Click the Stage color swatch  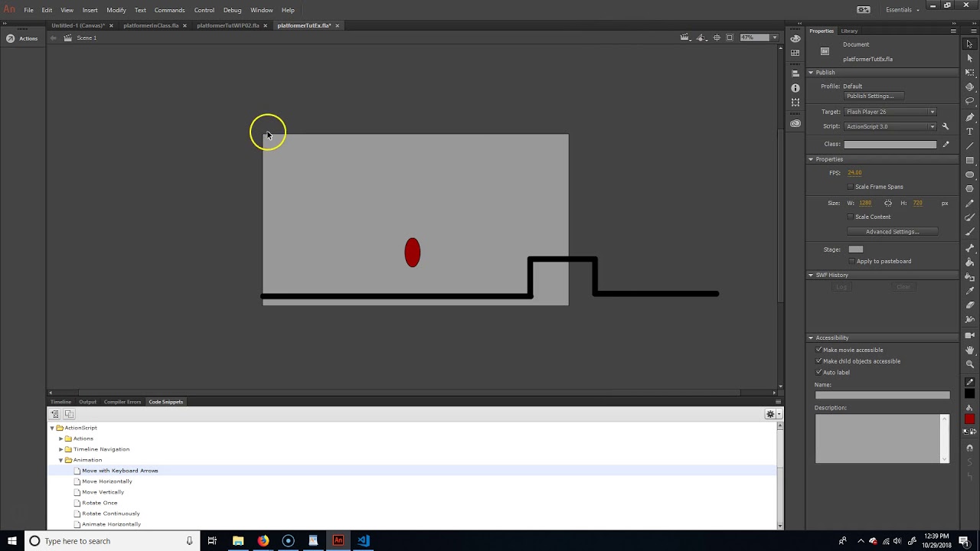click(855, 249)
